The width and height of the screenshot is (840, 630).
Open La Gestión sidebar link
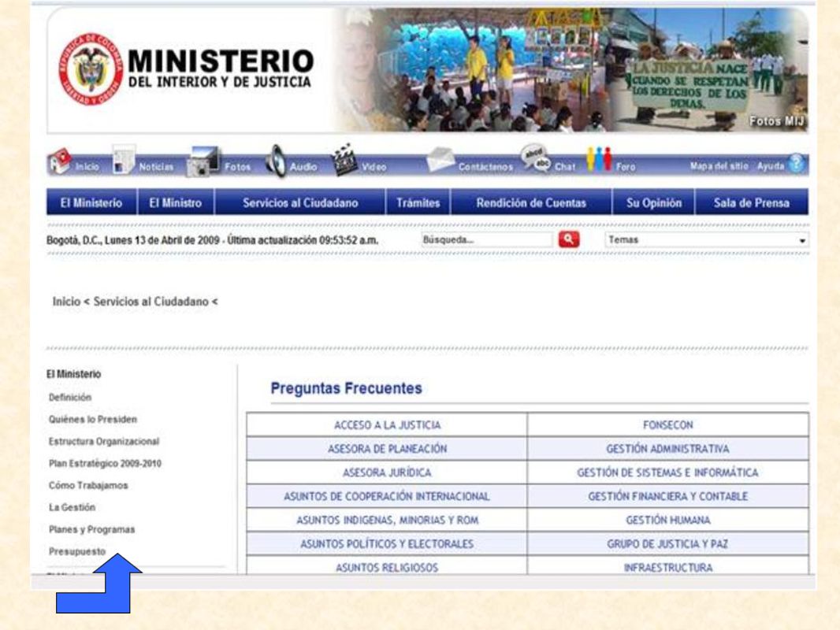72,507
